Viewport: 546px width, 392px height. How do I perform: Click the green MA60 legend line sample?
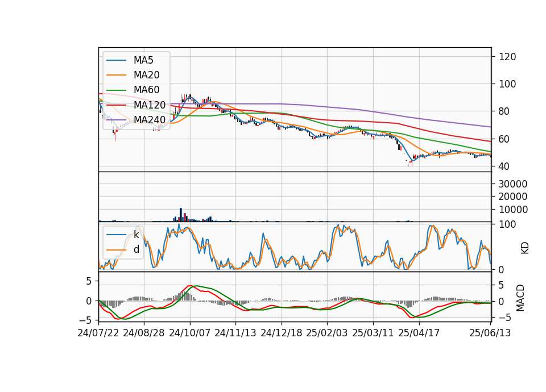116,90
